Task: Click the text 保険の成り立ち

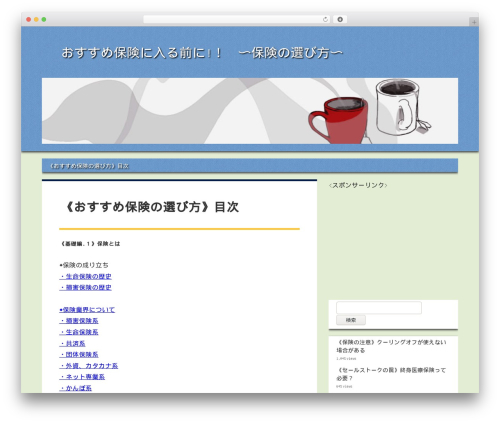Action: click(84, 265)
